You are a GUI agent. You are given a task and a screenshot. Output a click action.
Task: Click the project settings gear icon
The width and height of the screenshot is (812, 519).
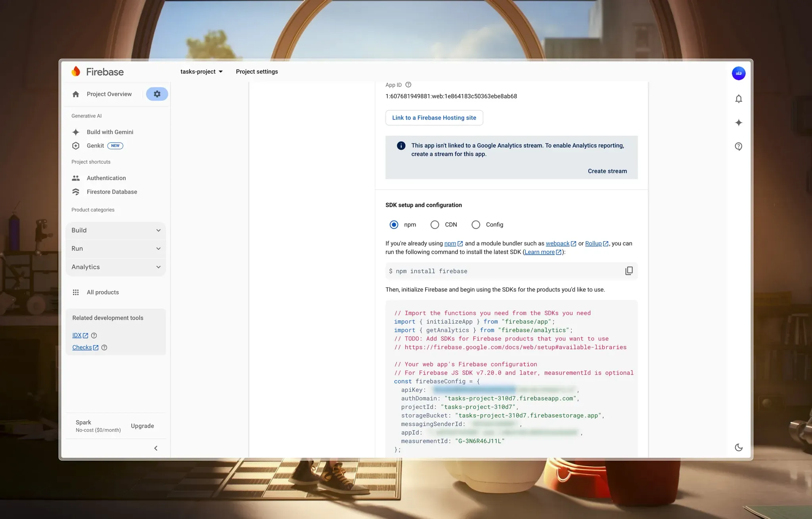pyautogui.click(x=157, y=94)
